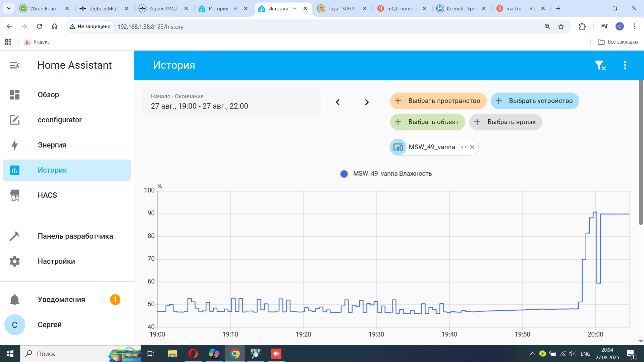Open Уведомления notifications panel
The width and height of the screenshot is (644, 362).
coord(61,300)
